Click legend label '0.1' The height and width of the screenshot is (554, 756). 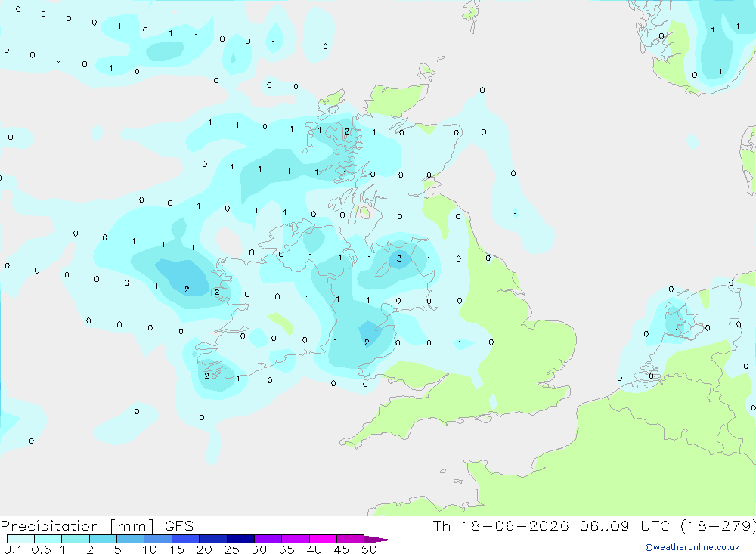click(13, 549)
